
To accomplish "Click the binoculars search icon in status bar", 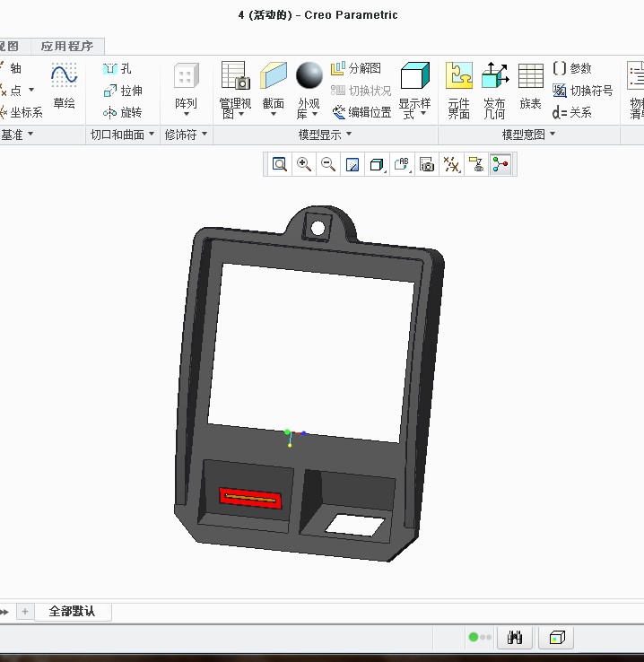I will (515, 638).
